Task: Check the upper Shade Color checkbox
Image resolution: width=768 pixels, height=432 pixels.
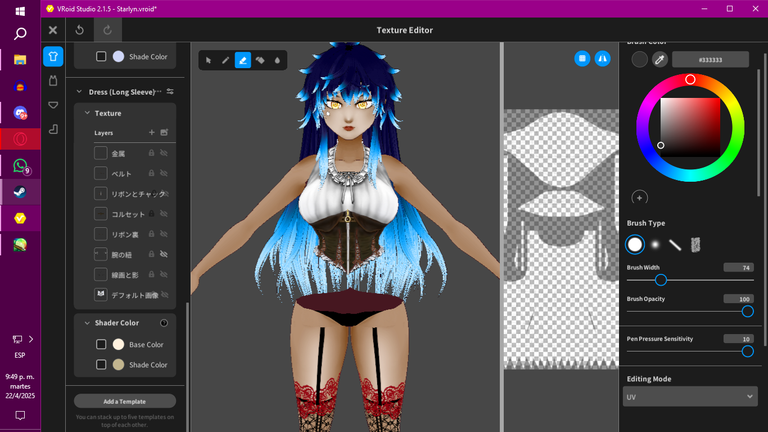Action: (101, 56)
